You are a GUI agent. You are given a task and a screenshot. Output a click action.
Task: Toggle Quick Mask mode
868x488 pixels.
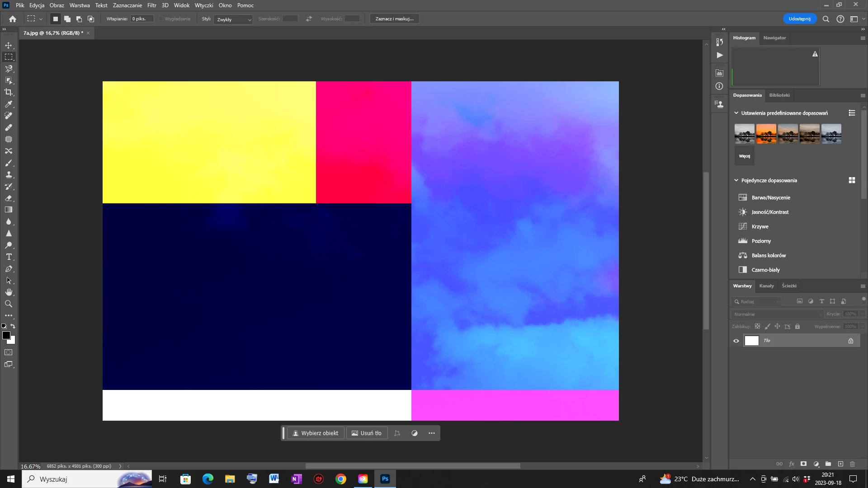tap(9, 352)
